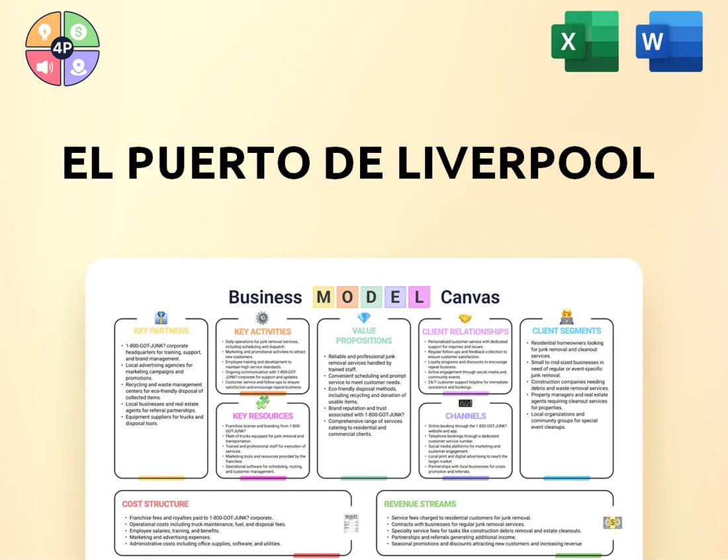
Task: Click the necktie icon above Key Partners
Action: tap(161, 318)
